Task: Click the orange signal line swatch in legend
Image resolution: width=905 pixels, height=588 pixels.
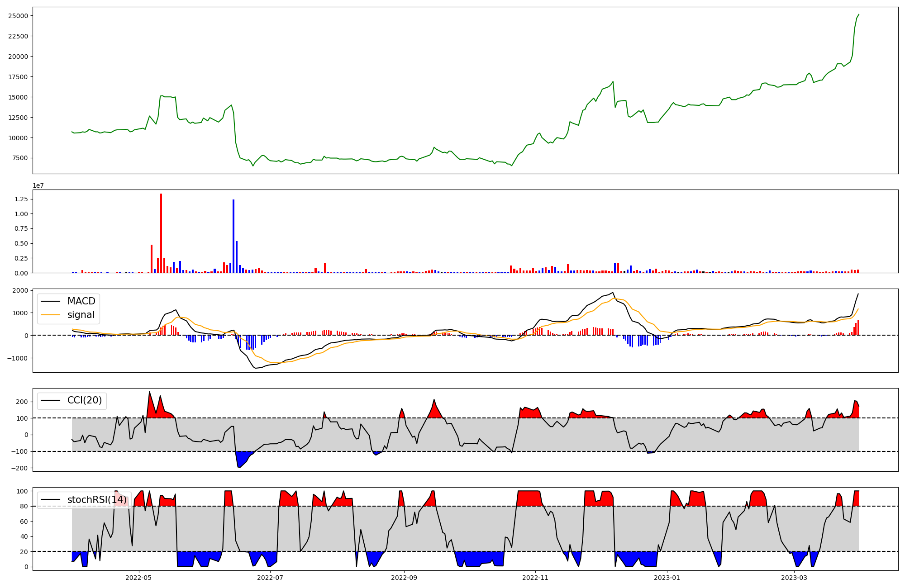Action: (50, 315)
